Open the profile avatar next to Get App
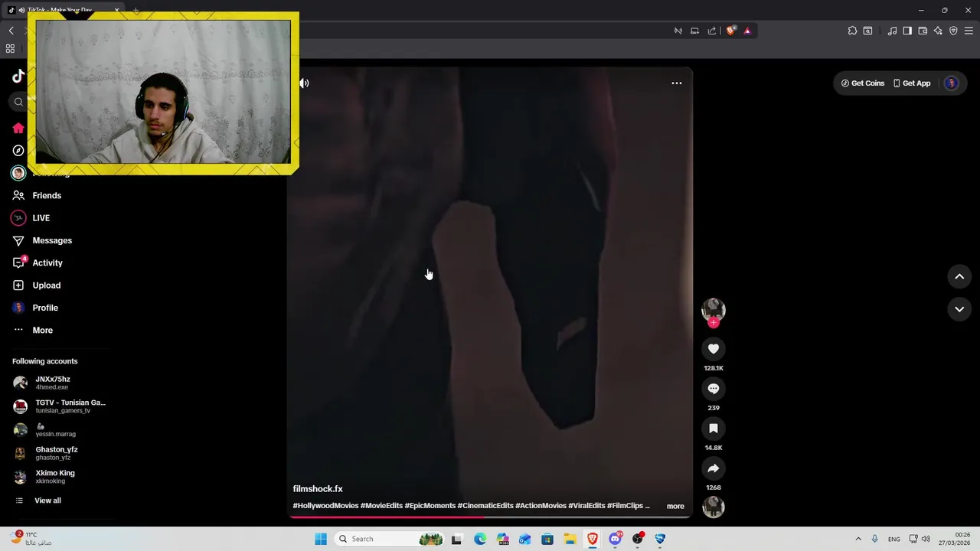 (x=952, y=83)
